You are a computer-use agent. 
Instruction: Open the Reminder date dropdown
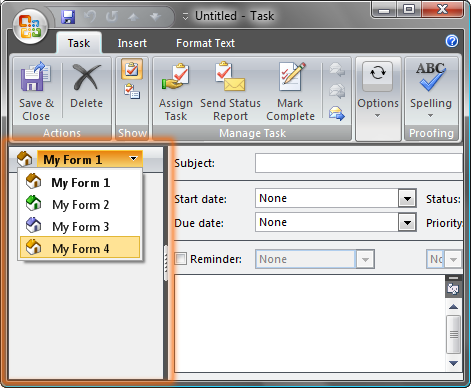365,259
